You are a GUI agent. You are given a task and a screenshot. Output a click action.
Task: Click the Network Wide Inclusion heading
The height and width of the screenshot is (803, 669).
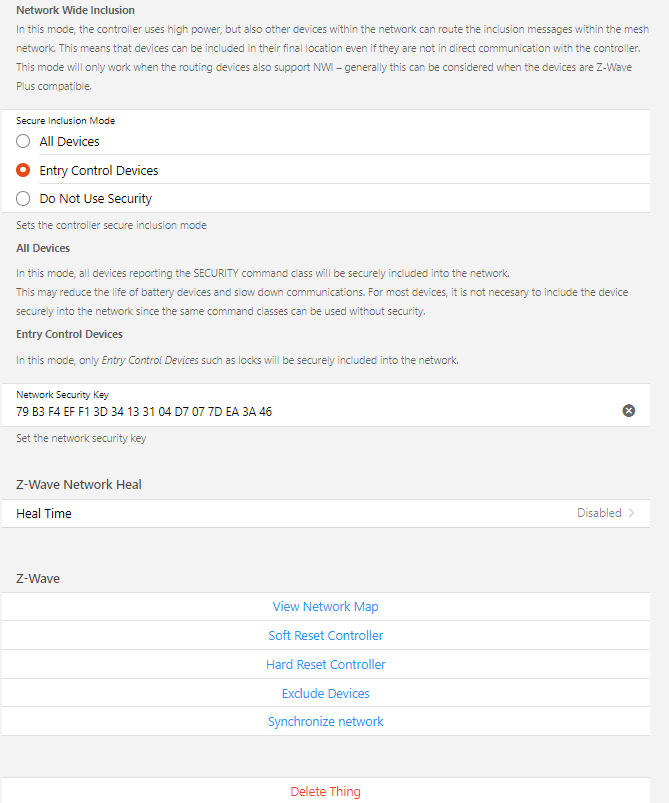pos(75,10)
